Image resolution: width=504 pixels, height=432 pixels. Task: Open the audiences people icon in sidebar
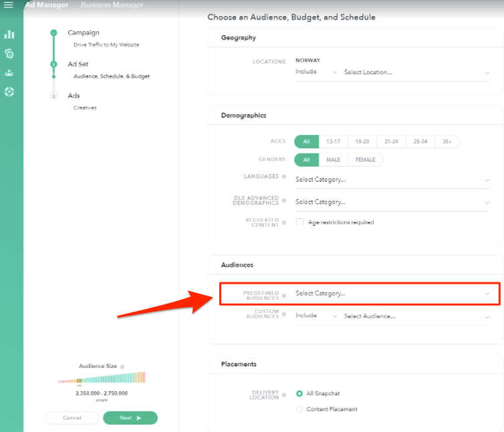point(9,73)
